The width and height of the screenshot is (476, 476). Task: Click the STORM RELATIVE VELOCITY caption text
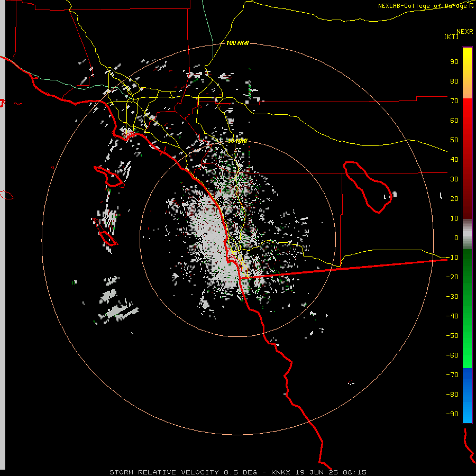pyautogui.click(x=164, y=472)
